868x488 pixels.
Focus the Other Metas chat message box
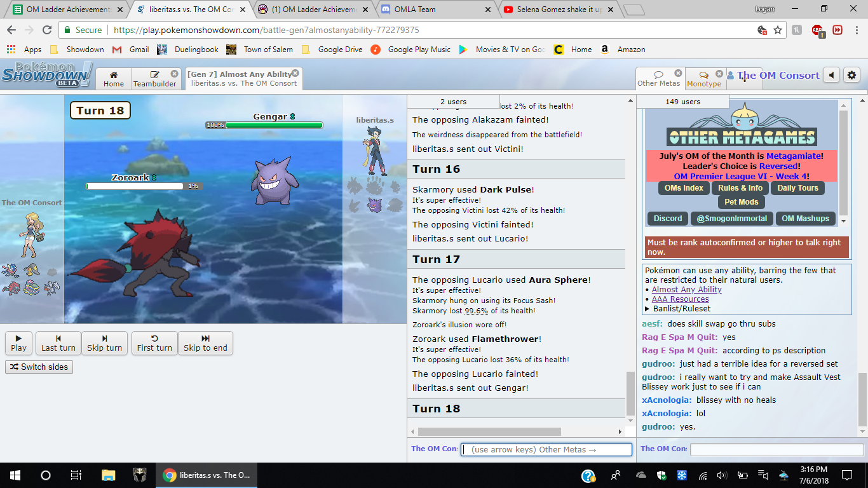tap(777, 449)
